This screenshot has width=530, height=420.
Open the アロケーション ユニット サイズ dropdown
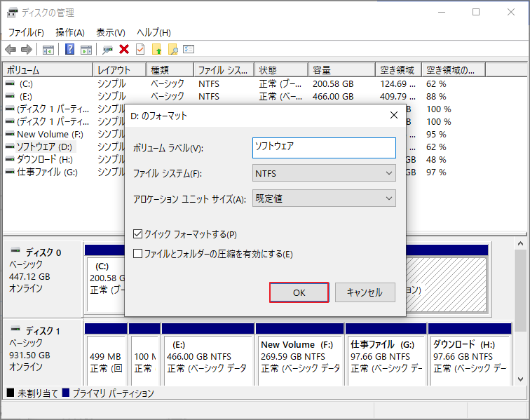point(324,198)
